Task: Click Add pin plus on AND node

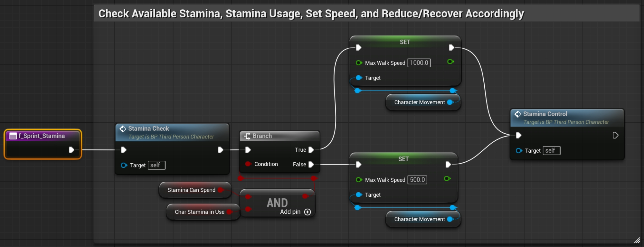Action: (308, 212)
